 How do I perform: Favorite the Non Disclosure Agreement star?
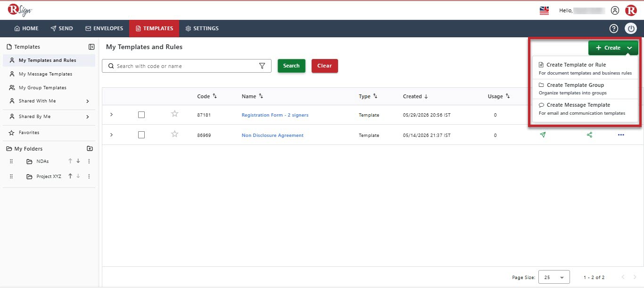click(175, 134)
